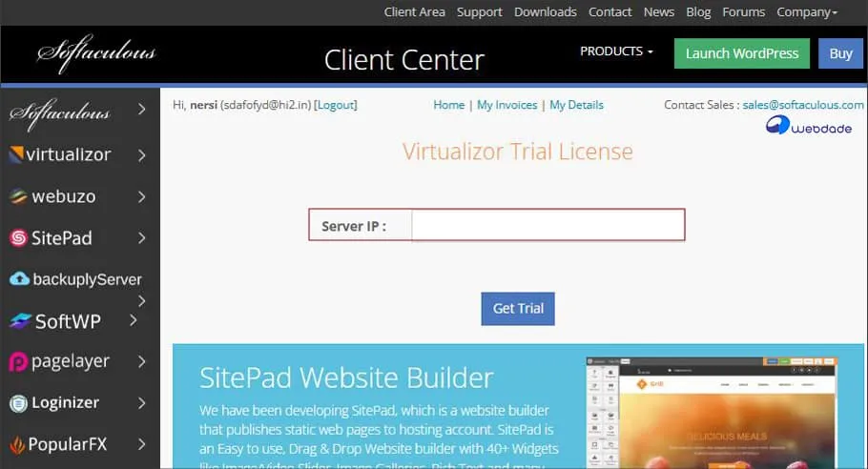This screenshot has width=868, height=469.
Task: Expand the Softaculous sidebar chevron
Action: click(141, 110)
